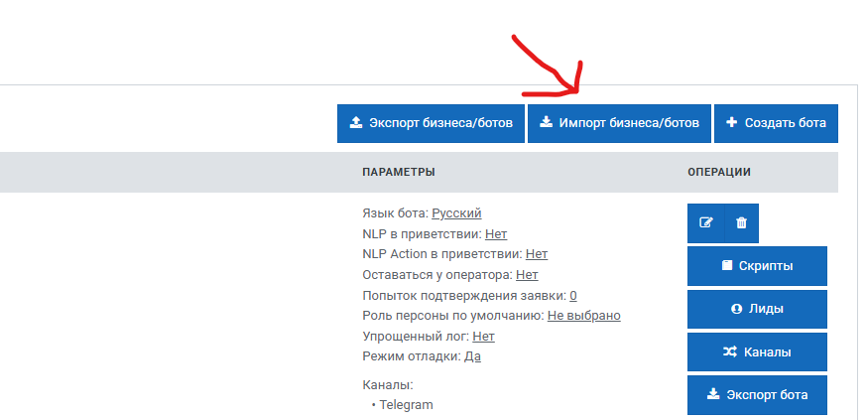
Task: Toggle NLP Action в приветствии value
Action: [536, 254]
